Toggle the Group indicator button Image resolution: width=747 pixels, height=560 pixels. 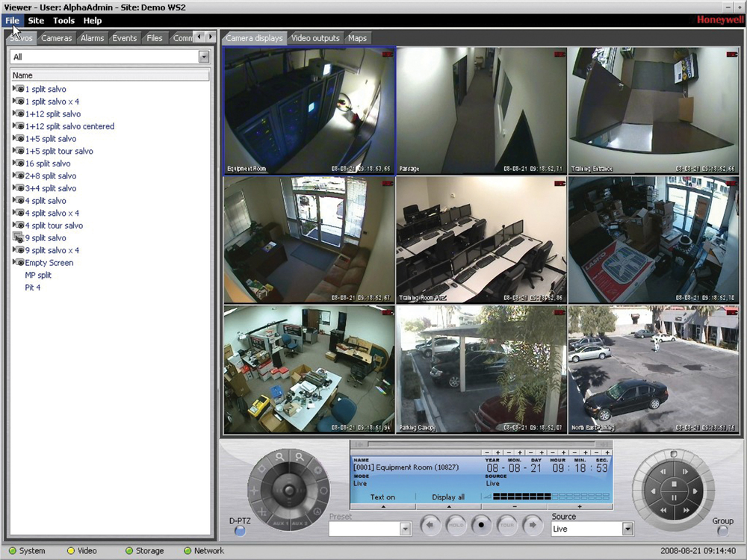point(722,531)
